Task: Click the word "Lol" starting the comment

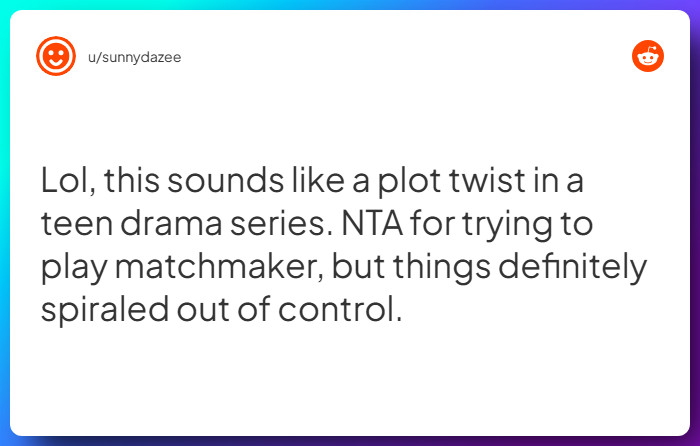Action: [68, 181]
